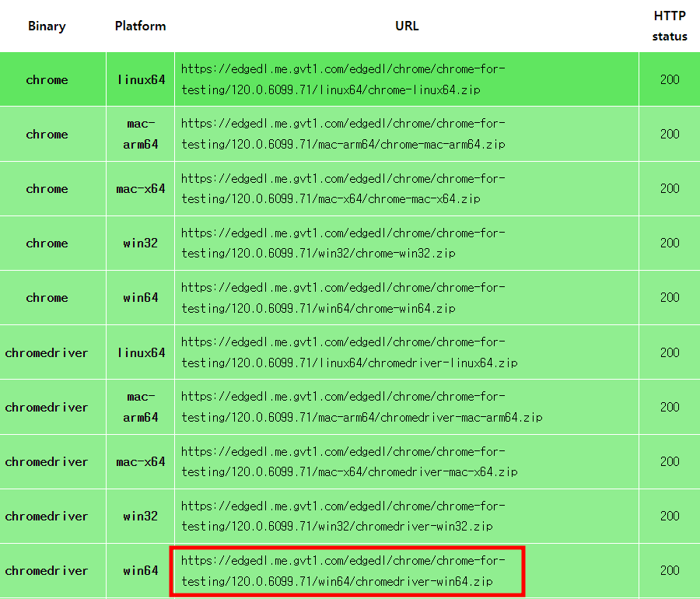Select the chromedriver-linux64.zip URL

pyautogui.click(x=349, y=352)
